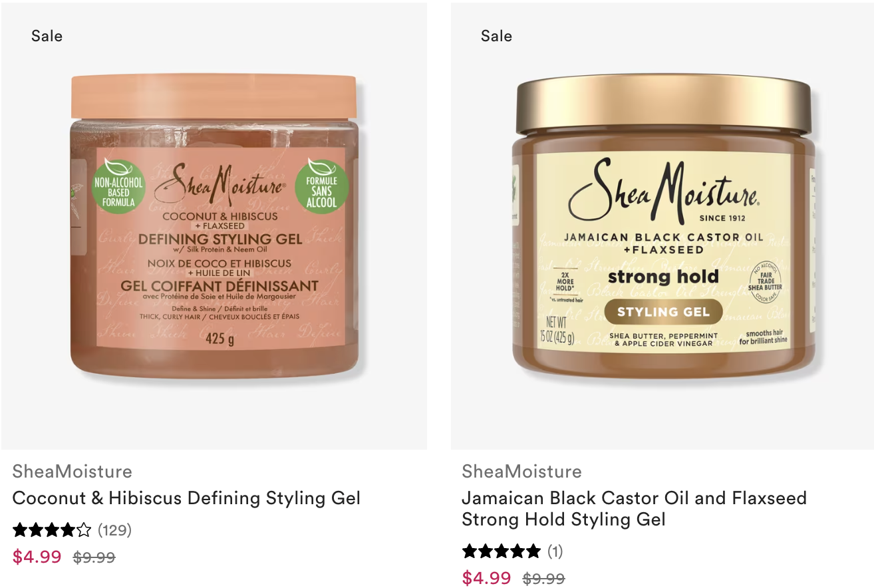874x588 pixels.
Task: Click the five-star rating of Jamaican Black Castor gel
Action: point(502,551)
